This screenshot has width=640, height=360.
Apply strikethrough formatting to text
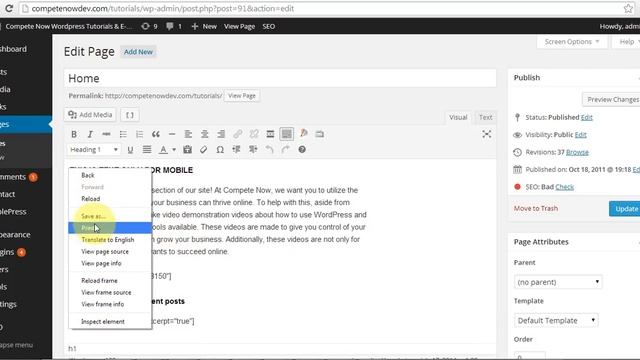pos(106,134)
